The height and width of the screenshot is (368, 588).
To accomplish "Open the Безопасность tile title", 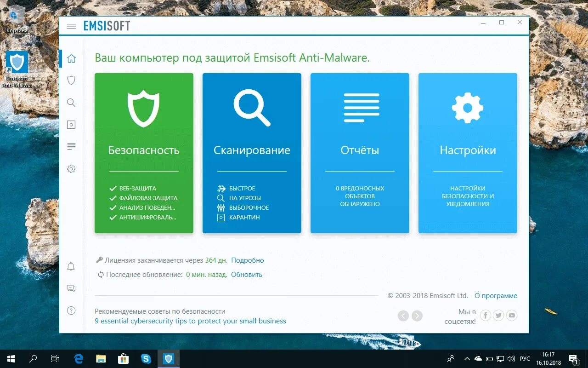I will coord(144,150).
